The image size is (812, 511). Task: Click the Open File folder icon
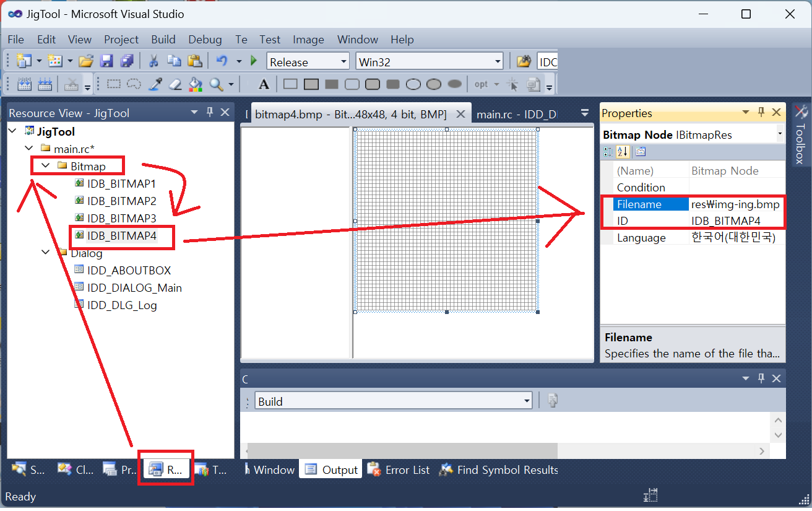click(87, 61)
